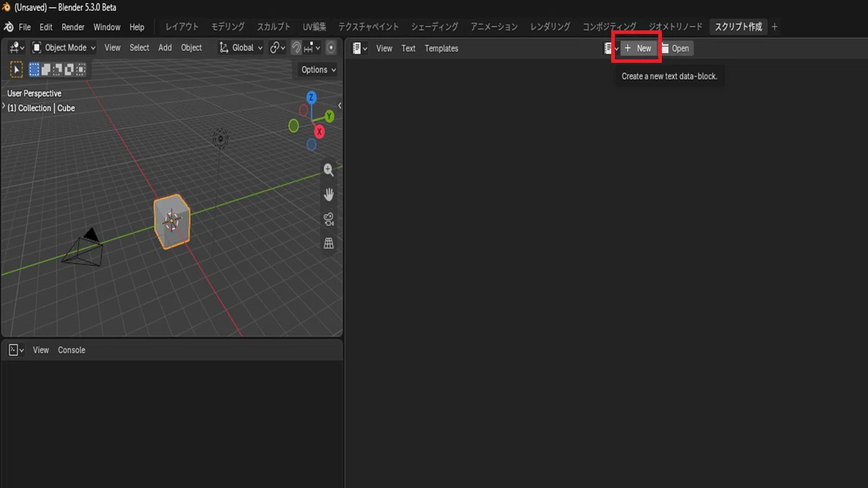This screenshot has width=868, height=488.
Task: Switch to the モデリング workspace tab
Action: pyautogui.click(x=228, y=27)
